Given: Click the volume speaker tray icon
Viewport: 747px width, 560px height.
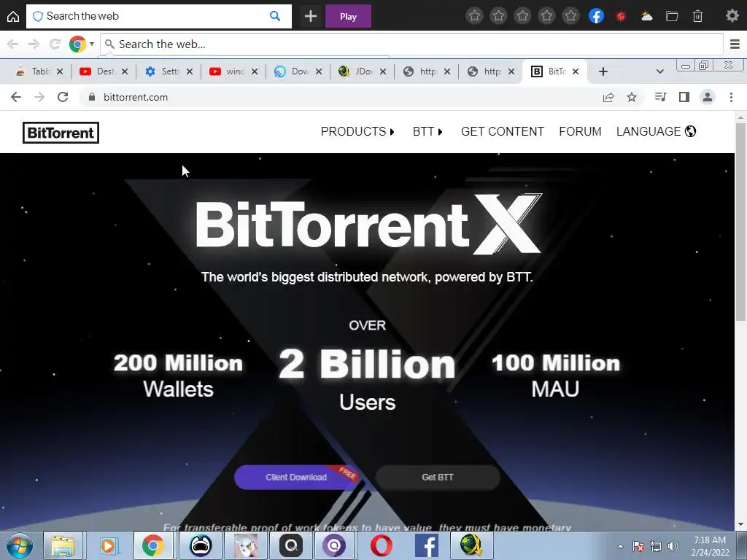Looking at the screenshot, I should [x=673, y=546].
